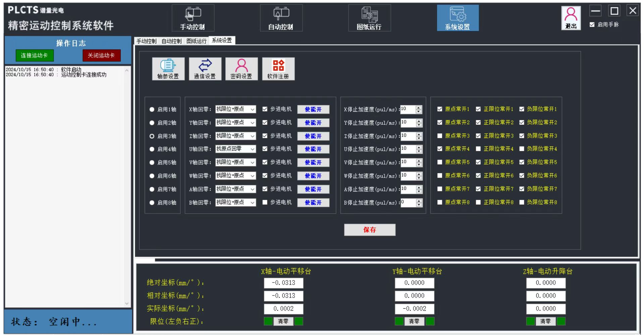
Task: Select the 启用3轴 radio button
Action: click(152, 136)
